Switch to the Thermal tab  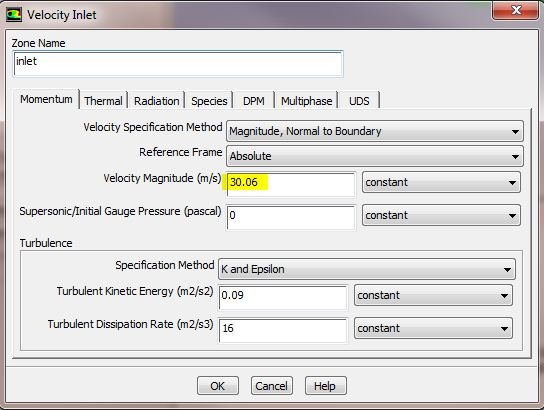pos(103,101)
